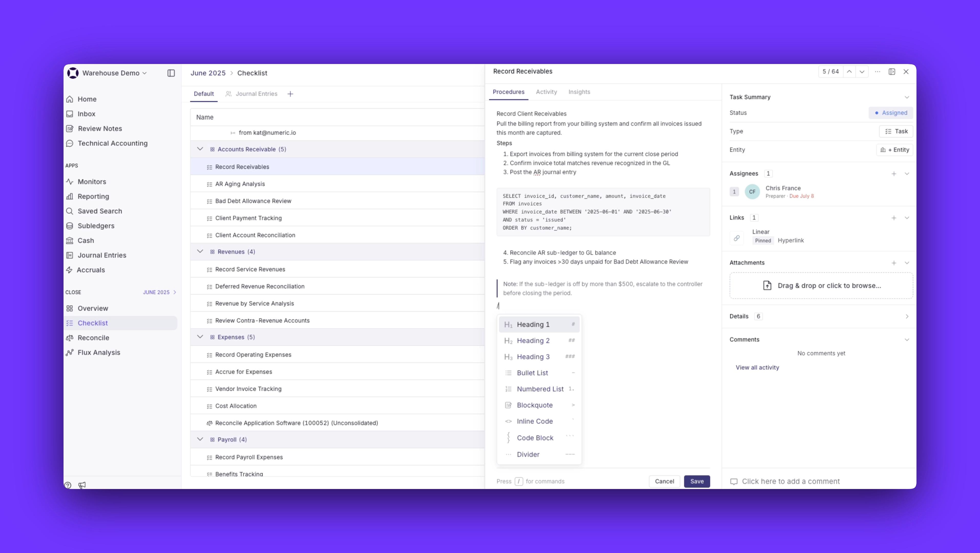Open the Cost Allocation task row

337,406
